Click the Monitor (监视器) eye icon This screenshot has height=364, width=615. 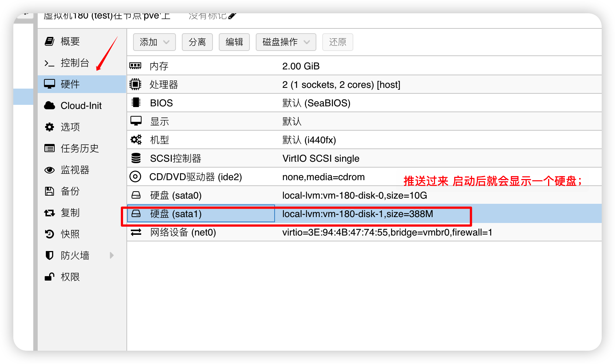pos(50,170)
